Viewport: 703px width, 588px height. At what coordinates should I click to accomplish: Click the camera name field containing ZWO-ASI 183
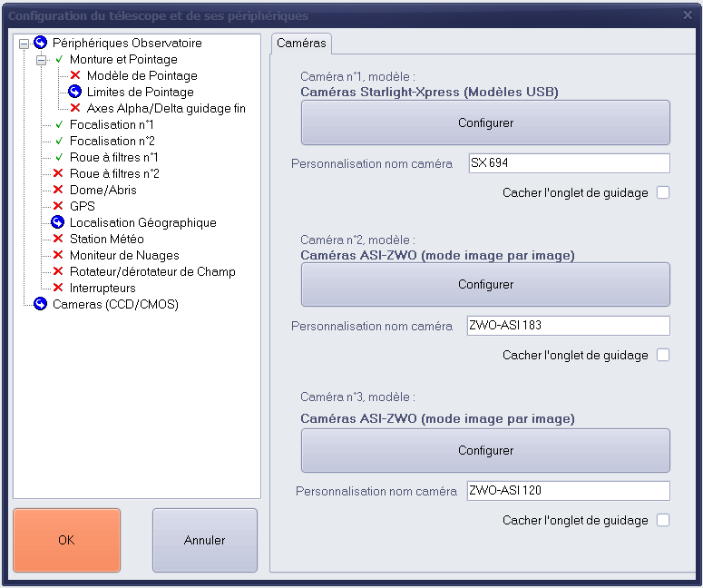coord(568,326)
